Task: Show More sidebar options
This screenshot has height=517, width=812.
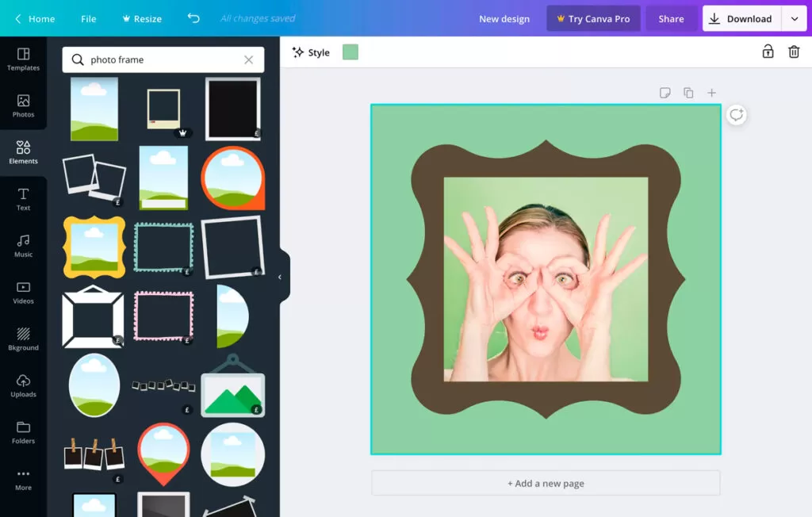Action: tap(23, 479)
